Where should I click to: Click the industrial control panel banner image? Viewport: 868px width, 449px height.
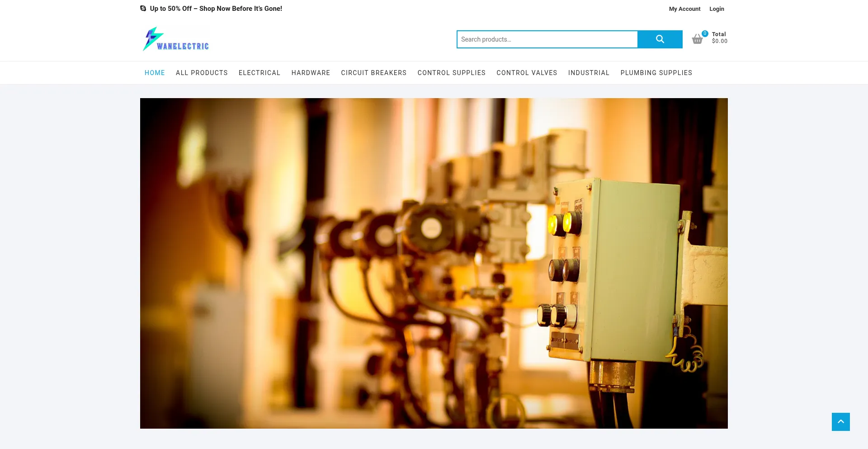pyautogui.click(x=434, y=263)
